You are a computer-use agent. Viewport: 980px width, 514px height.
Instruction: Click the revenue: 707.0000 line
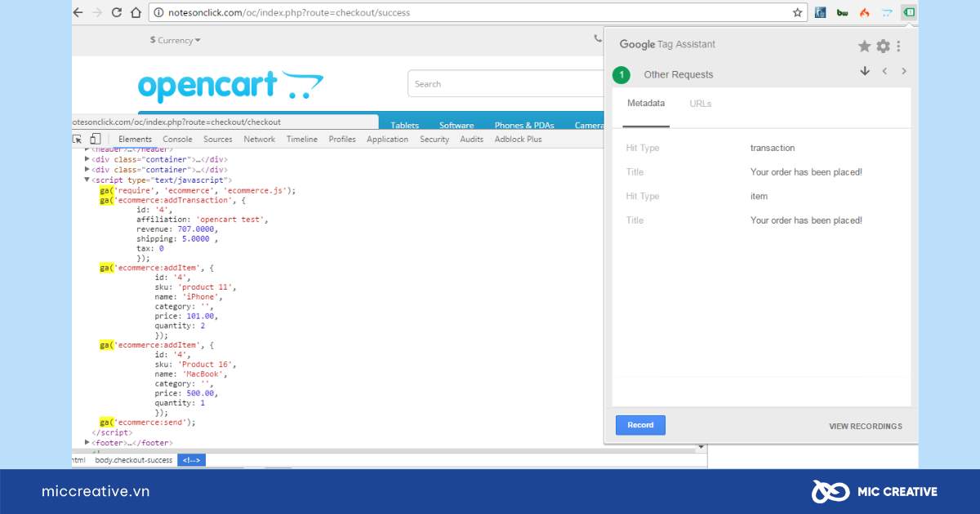tap(177, 229)
